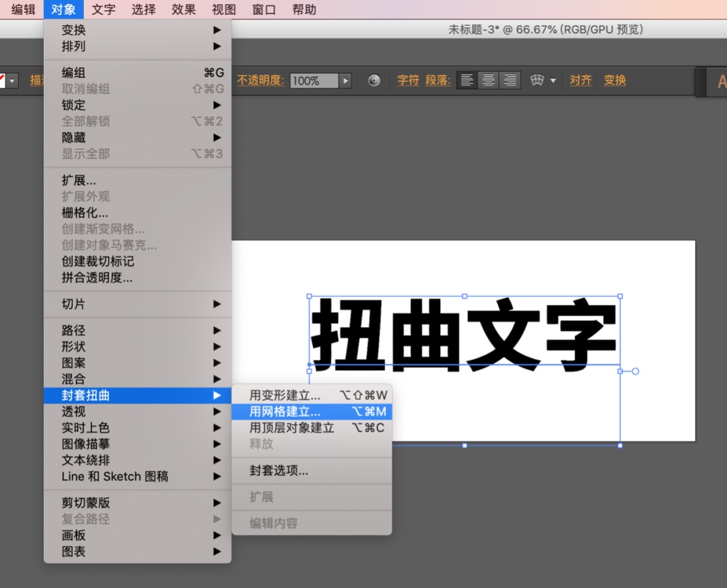The image size is (727, 588).
Task: Expand the 封套扭曲 submenu arrow
Action: pos(217,396)
